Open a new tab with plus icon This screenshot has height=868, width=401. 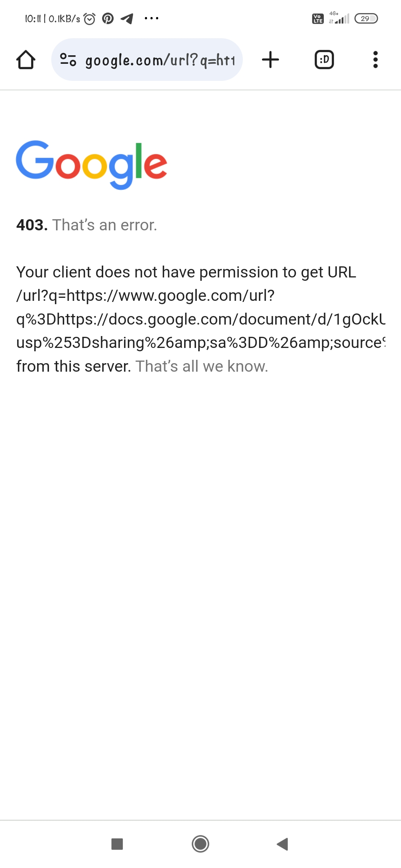270,60
